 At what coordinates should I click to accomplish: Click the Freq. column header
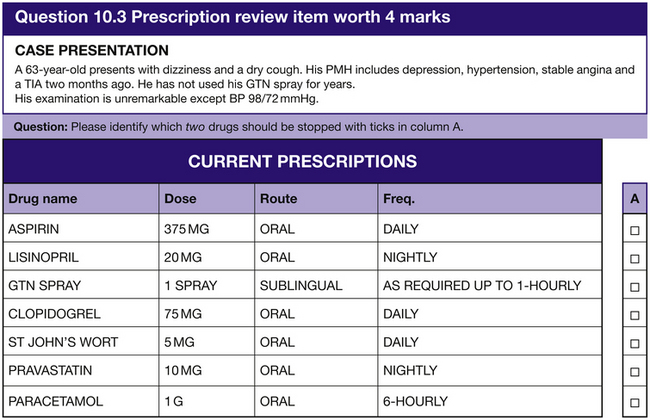pos(399,199)
